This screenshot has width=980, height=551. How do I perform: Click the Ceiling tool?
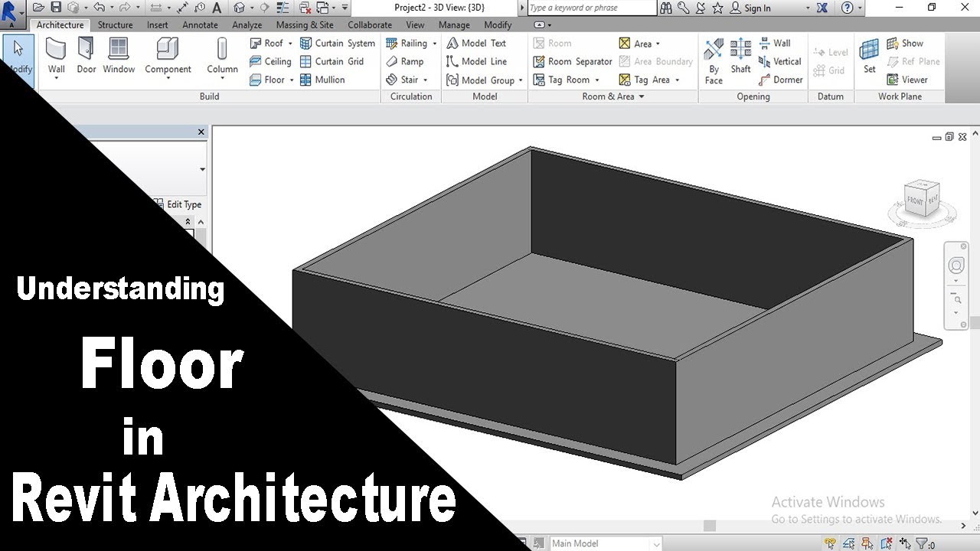coord(270,61)
